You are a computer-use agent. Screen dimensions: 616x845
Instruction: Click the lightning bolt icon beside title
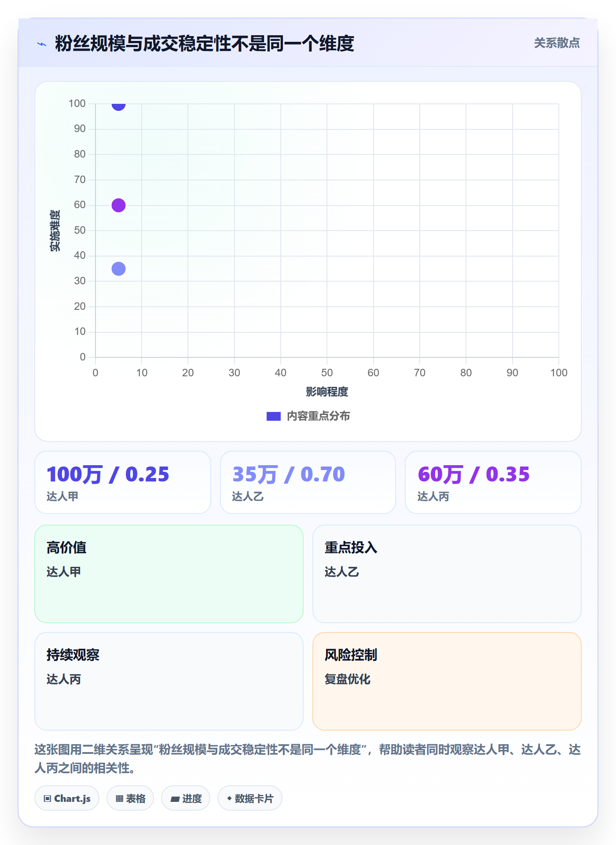pos(42,44)
